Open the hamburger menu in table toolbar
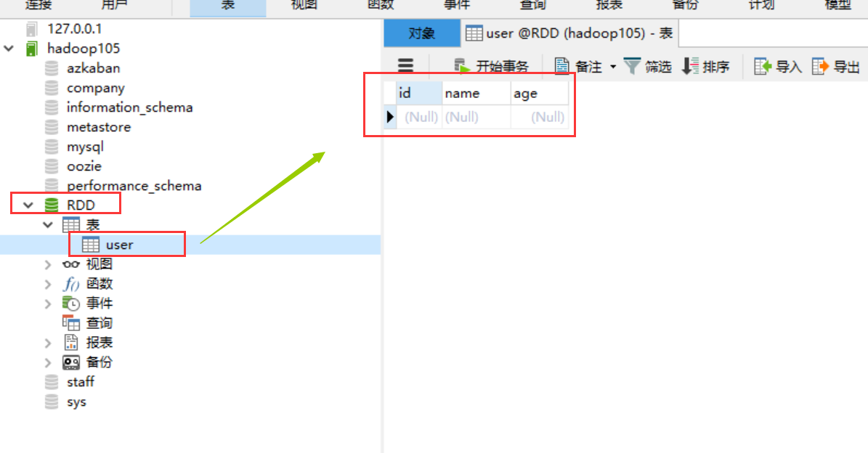This screenshot has width=868, height=453. pyautogui.click(x=406, y=66)
